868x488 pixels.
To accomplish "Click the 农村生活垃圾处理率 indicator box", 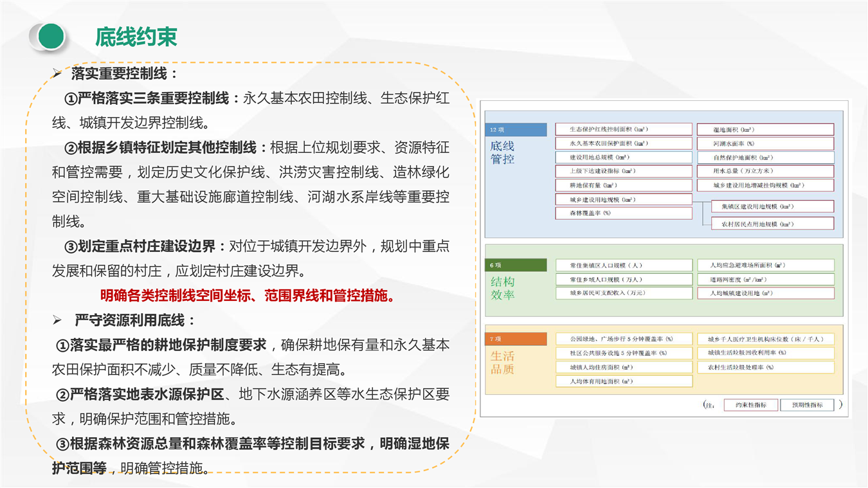I will 765,367.
